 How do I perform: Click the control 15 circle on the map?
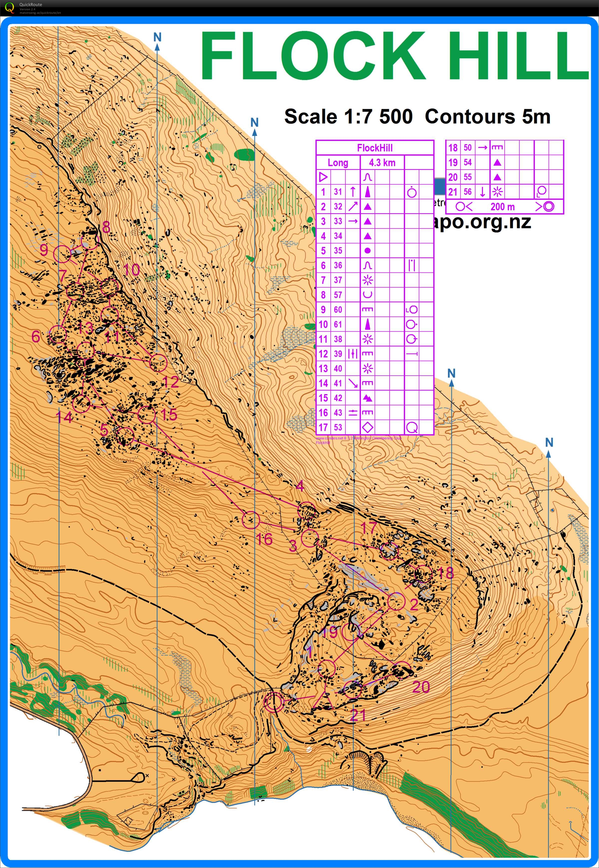point(146,415)
